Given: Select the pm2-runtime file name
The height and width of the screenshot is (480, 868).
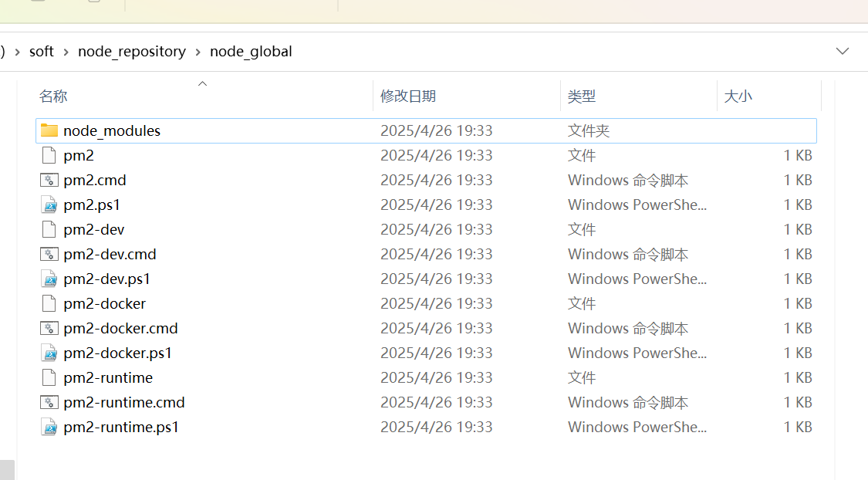Looking at the screenshot, I should point(108,378).
